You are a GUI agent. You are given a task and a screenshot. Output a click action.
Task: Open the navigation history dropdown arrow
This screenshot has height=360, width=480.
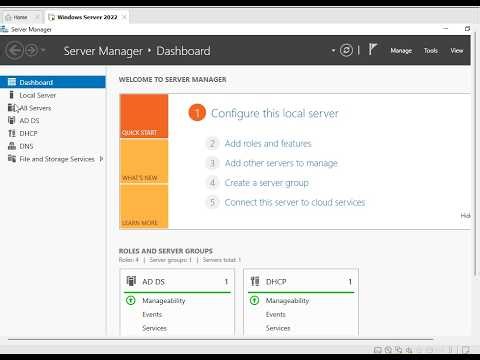(43, 51)
